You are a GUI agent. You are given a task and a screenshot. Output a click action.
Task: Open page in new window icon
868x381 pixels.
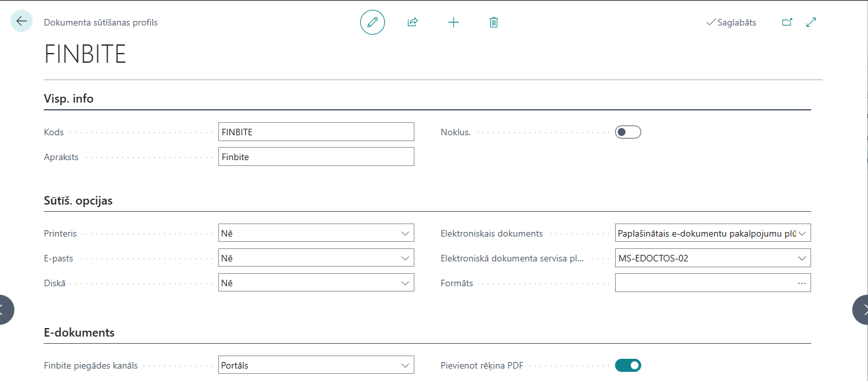point(787,22)
